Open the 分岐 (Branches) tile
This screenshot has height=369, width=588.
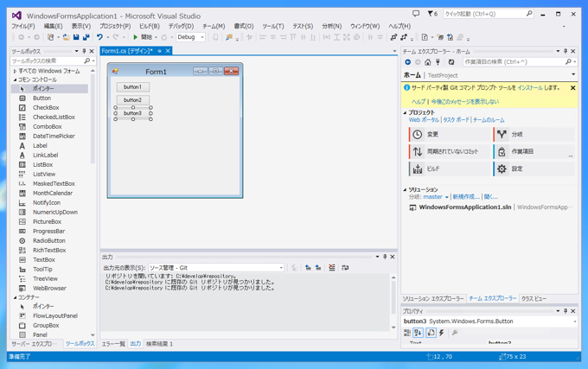(x=534, y=134)
